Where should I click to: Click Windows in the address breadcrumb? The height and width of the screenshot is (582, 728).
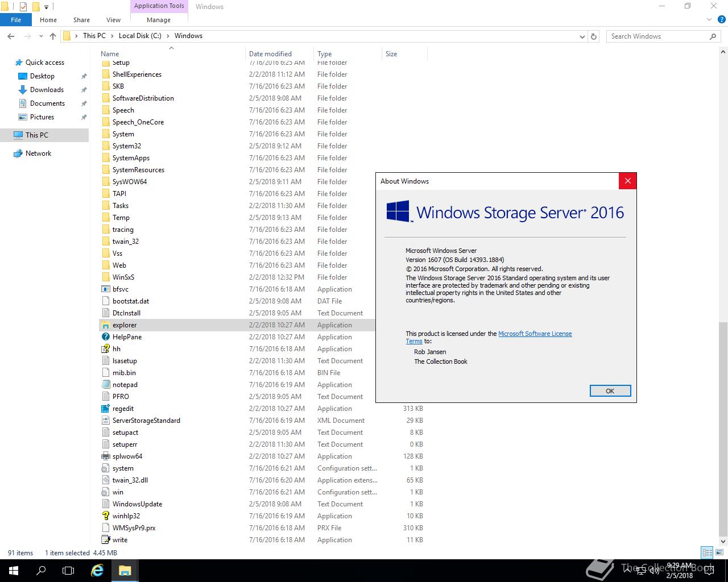click(188, 36)
